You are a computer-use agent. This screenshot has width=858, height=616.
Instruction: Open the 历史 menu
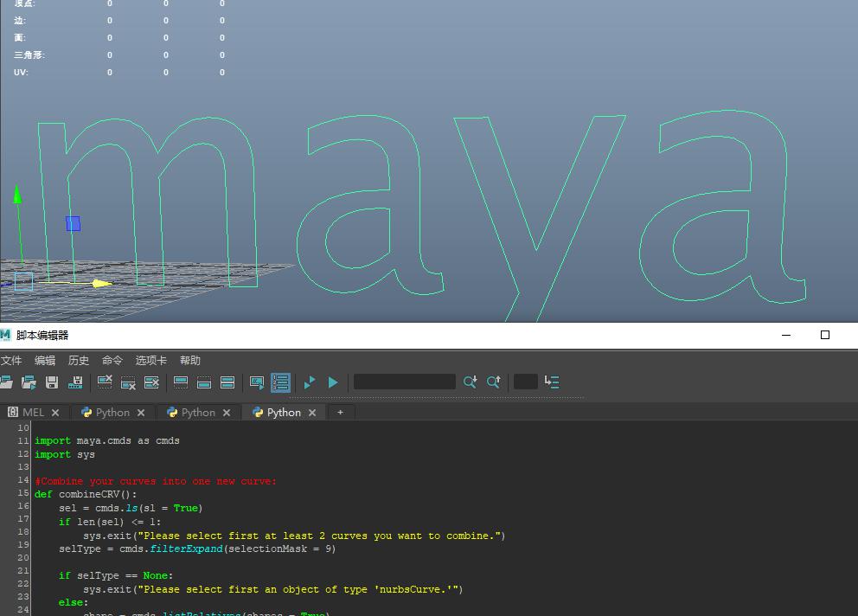click(x=79, y=360)
